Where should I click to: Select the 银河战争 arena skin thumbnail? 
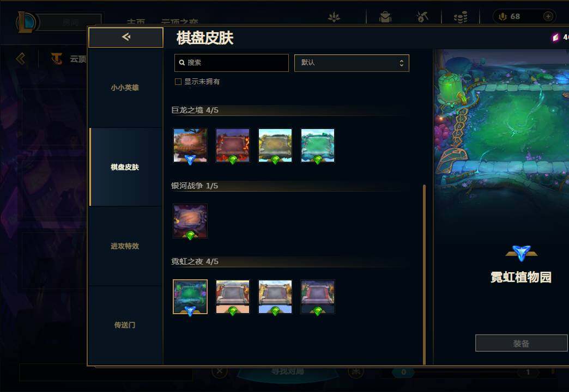click(190, 221)
